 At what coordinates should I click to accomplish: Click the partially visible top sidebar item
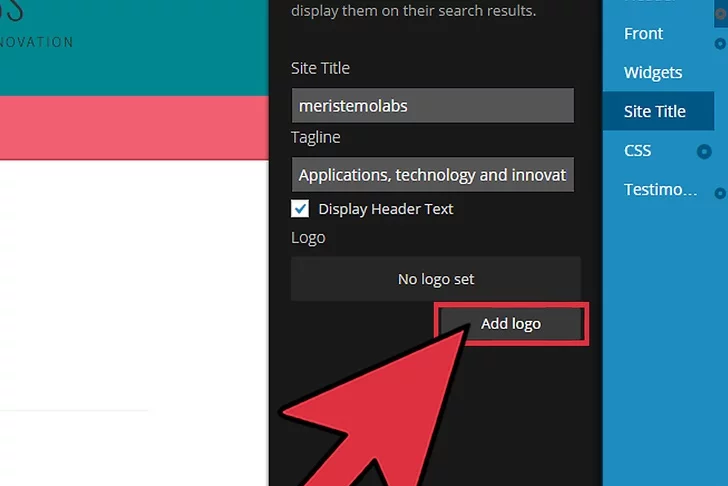pos(650,4)
